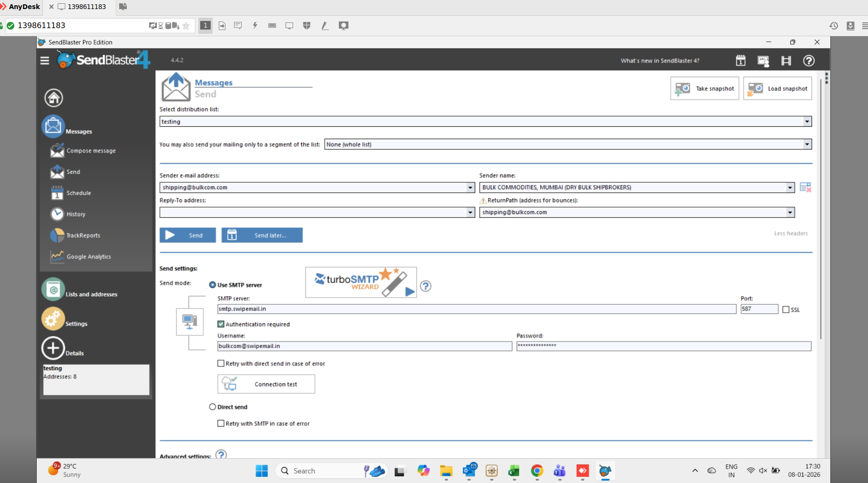Enable the SSL checkbox
Viewport: 868px width, 483px height.
pos(786,309)
